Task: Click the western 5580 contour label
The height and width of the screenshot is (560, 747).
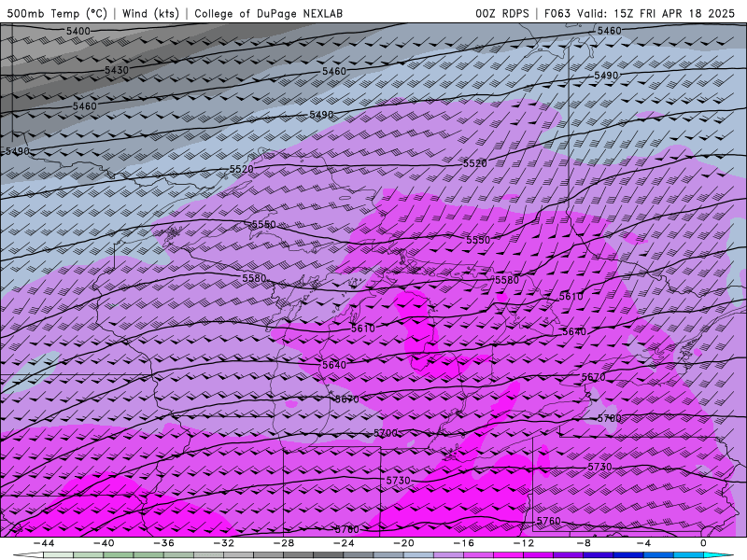Action: 254,277
